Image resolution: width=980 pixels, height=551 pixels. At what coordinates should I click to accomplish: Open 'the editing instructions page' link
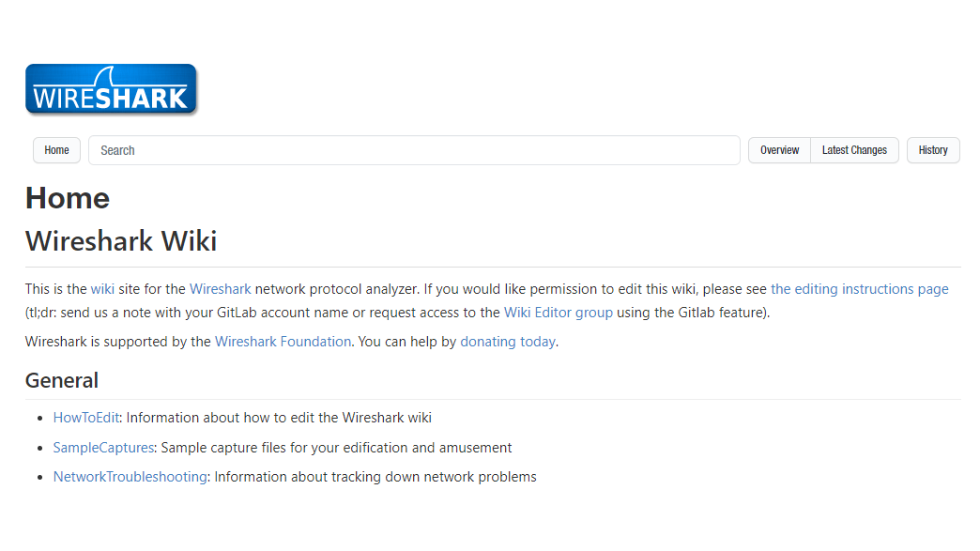pyautogui.click(x=859, y=289)
